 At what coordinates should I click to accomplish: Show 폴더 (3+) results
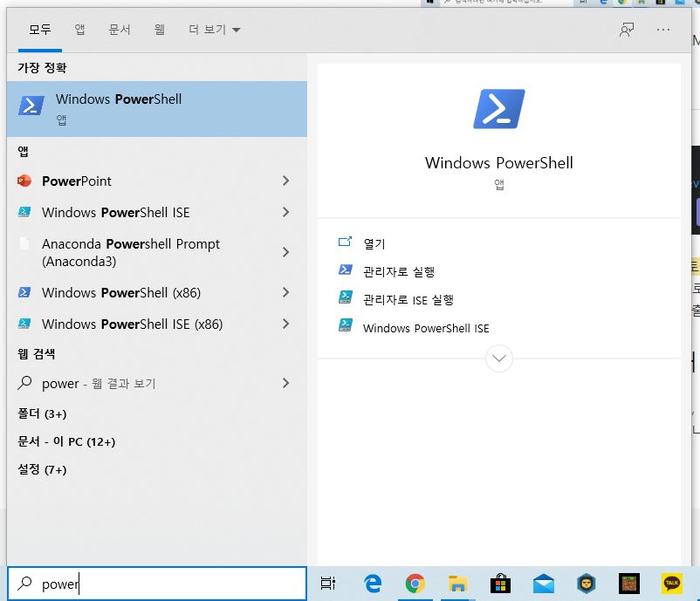tap(42, 413)
